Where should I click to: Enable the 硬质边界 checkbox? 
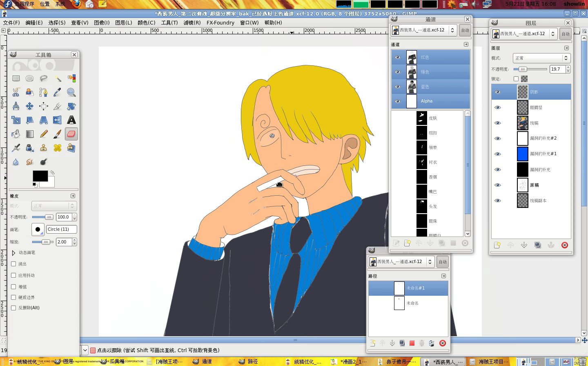[x=13, y=297]
